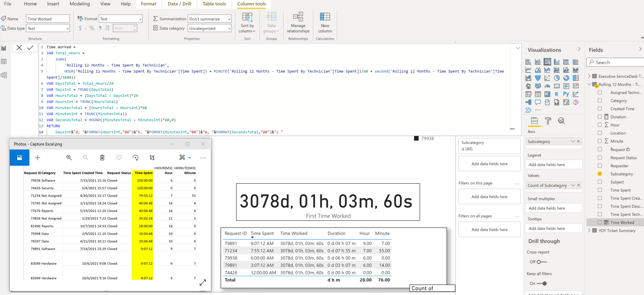
Task: Turn off the Keep all filters toggle
Action: (x=542, y=284)
